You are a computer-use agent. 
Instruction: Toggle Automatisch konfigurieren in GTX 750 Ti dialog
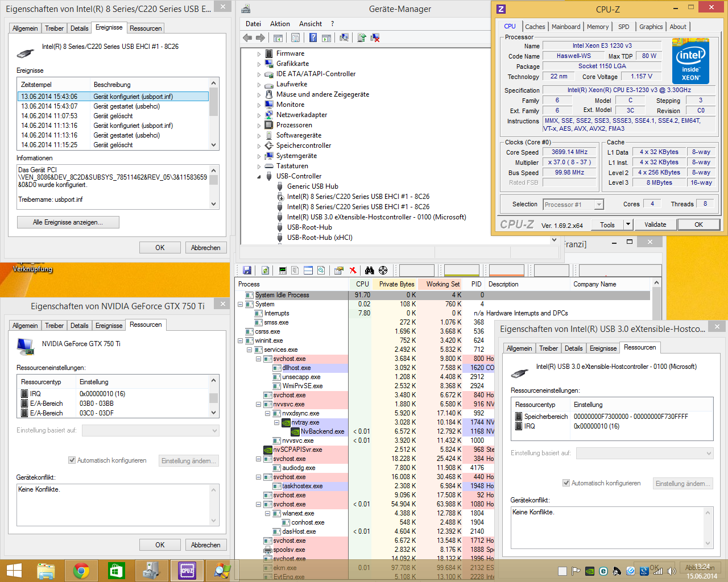pos(72,460)
